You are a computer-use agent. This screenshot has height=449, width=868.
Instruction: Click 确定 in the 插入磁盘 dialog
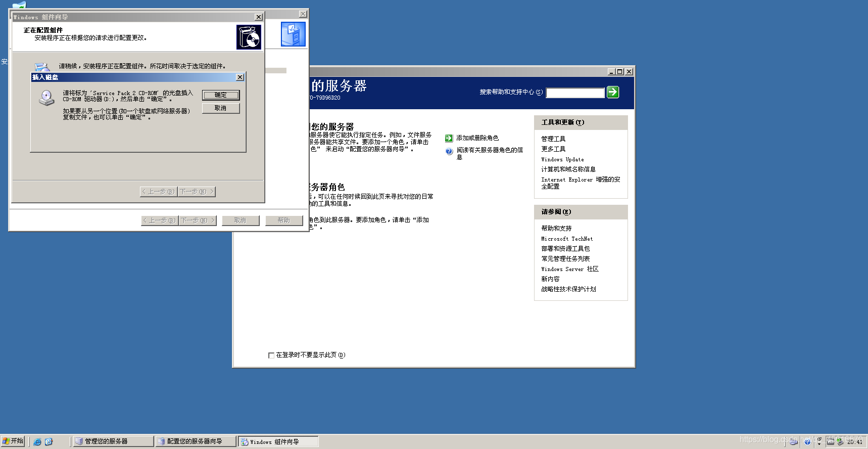(x=221, y=95)
